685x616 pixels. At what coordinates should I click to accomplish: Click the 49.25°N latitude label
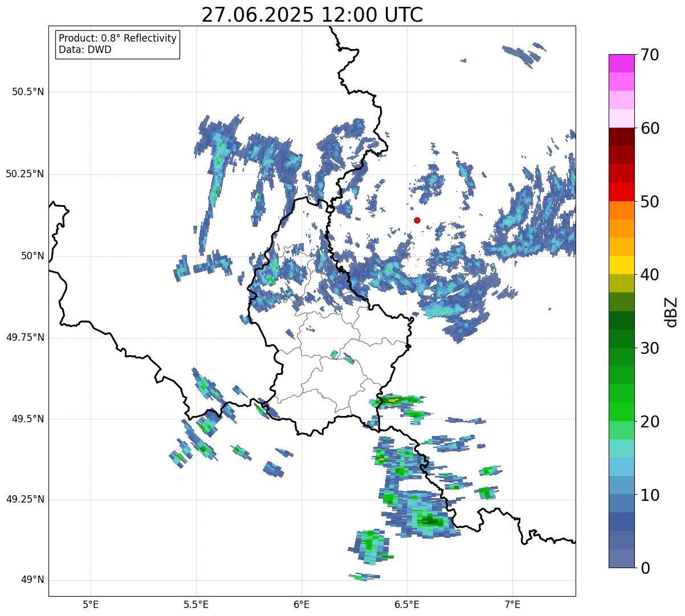(25, 499)
